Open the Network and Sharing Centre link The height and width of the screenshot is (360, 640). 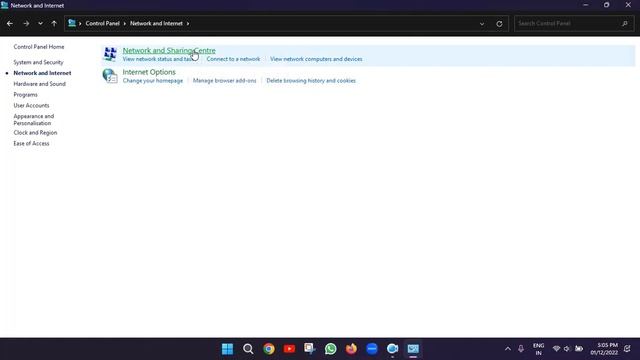coord(169,50)
